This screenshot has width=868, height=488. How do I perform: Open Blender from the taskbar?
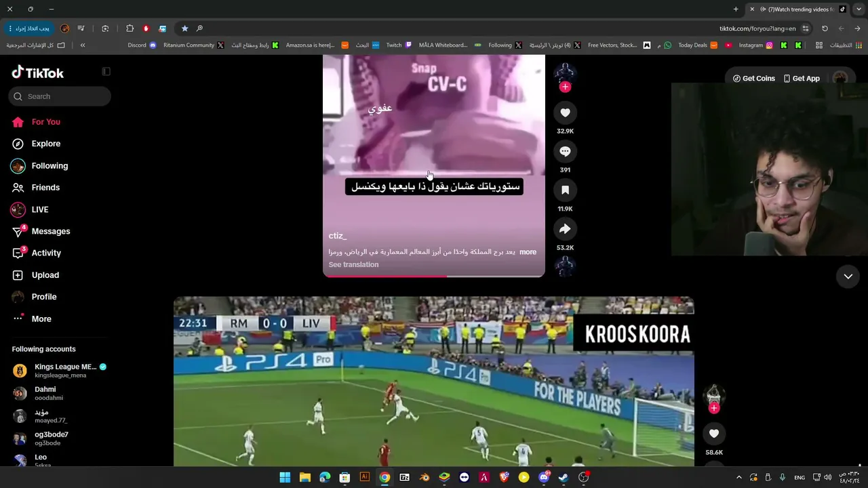click(424, 477)
